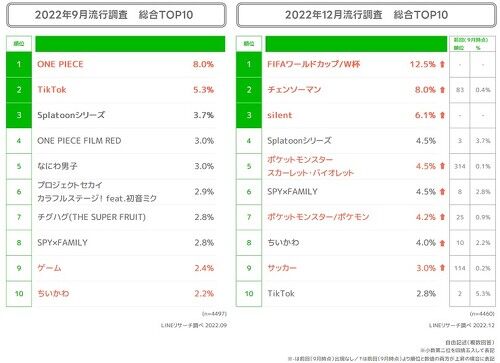Click the red up arrow beside silent 6.1%
Viewport: 500px width, 363px height.
pos(442,115)
